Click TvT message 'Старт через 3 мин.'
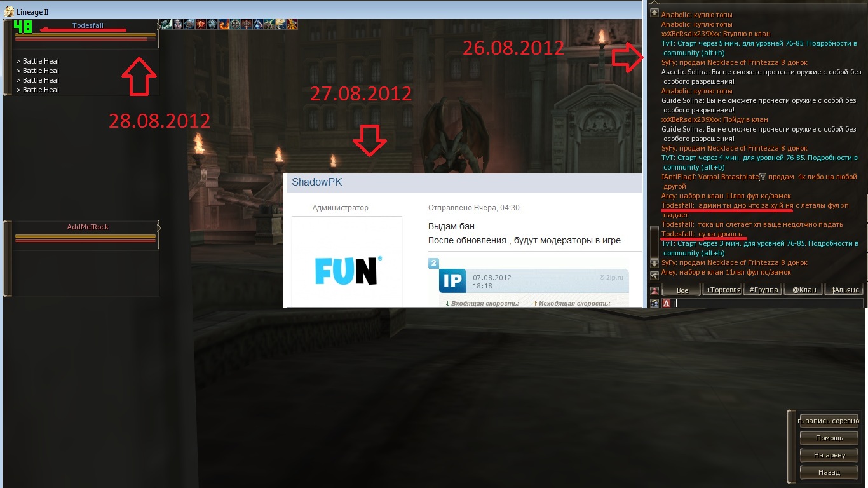868x488 pixels. pos(759,248)
